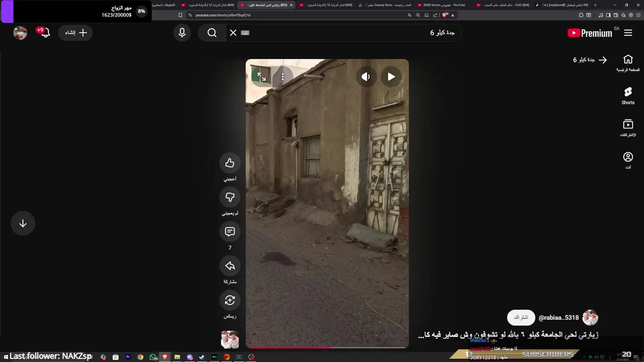The height and width of the screenshot is (362, 644).
Task: Switch to the tab ending in 2242
Action: (x=503, y=5)
